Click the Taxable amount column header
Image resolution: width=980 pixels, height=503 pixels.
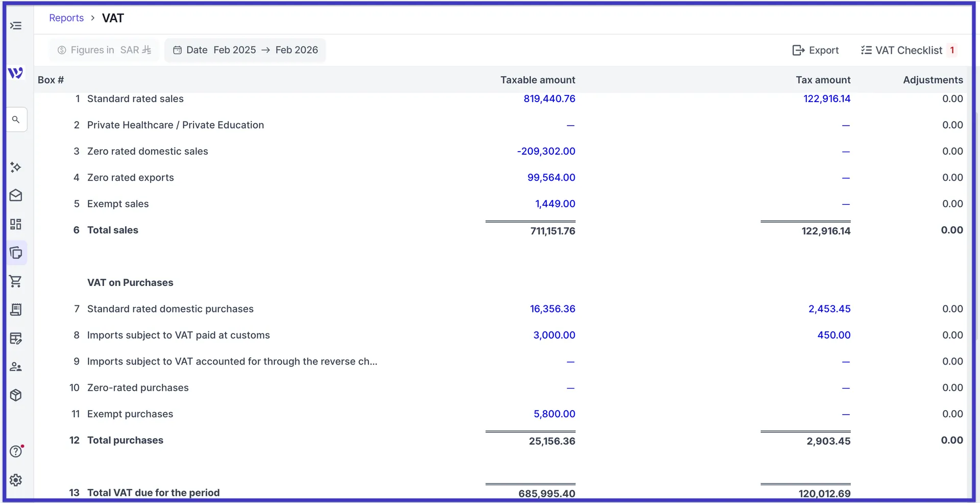(537, 80)
